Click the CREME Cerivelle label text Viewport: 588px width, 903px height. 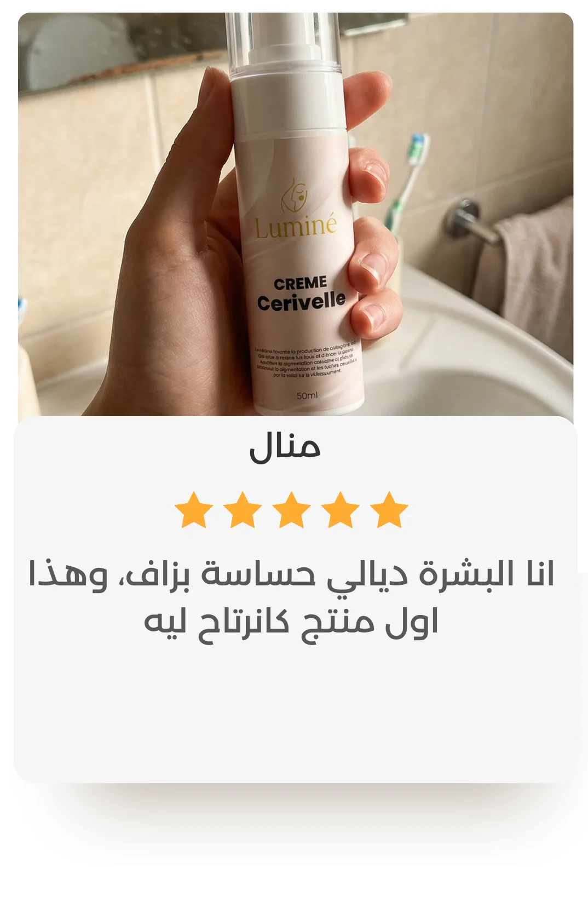[301, 294]
